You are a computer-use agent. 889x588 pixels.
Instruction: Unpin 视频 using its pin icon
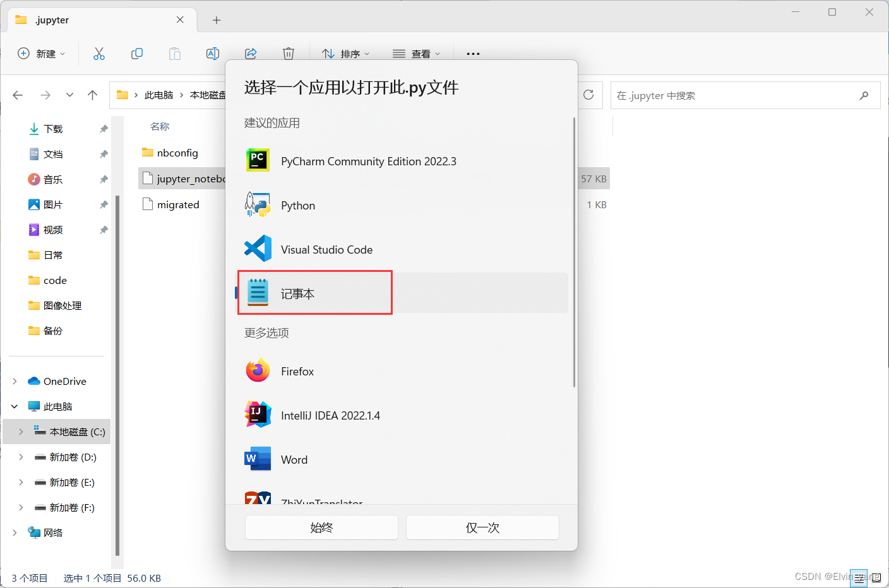click(x=104, y=230)
